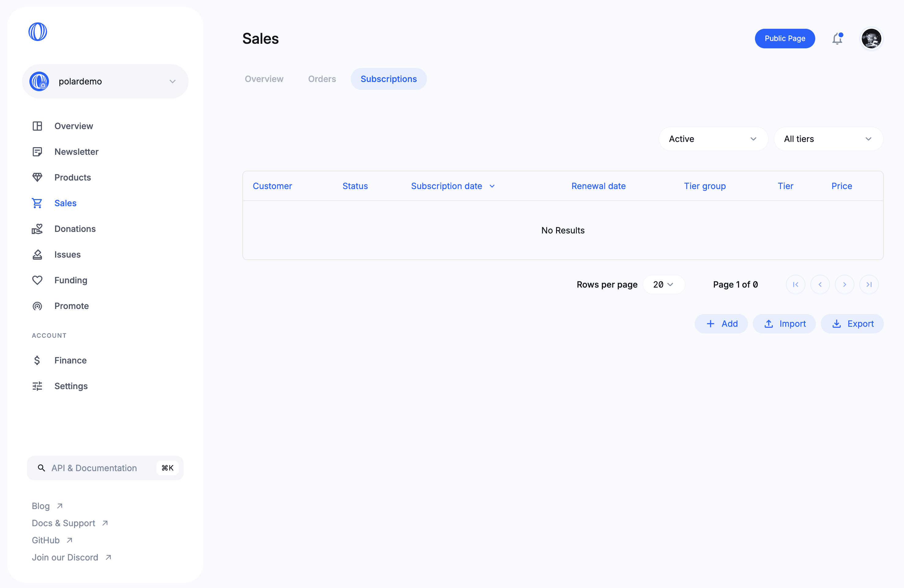904x588 pixels.
Task: Switch to the Sales Overview tab
Action: click(x=264, y=79)
